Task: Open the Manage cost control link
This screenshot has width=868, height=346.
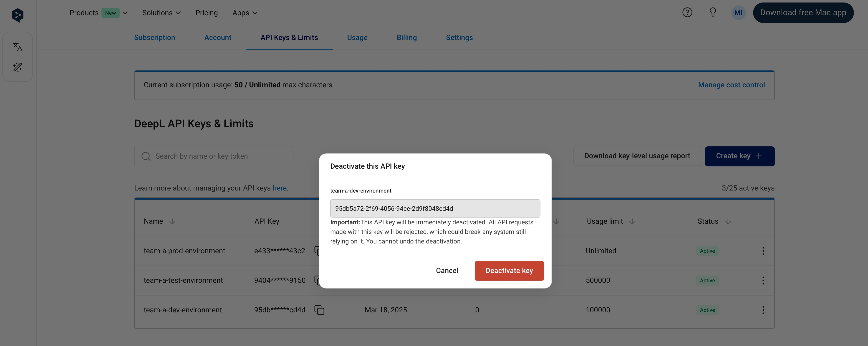Action: click(731, 85)
